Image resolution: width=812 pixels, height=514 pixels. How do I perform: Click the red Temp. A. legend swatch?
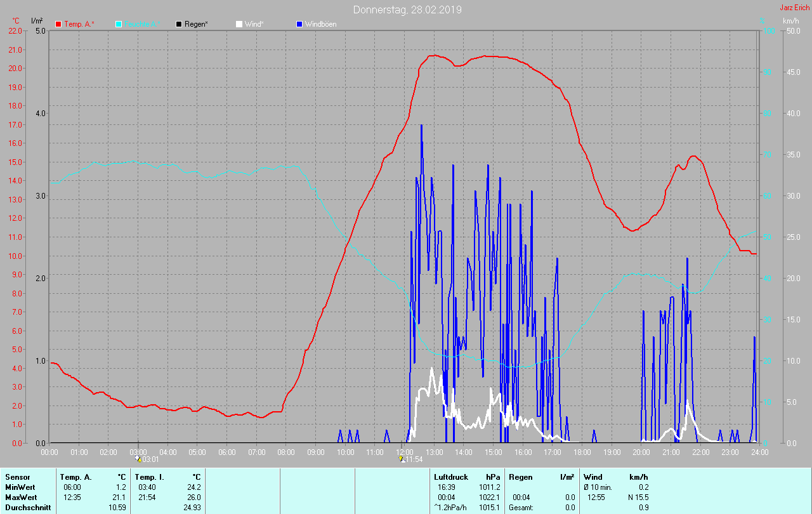tap(58, 24)
